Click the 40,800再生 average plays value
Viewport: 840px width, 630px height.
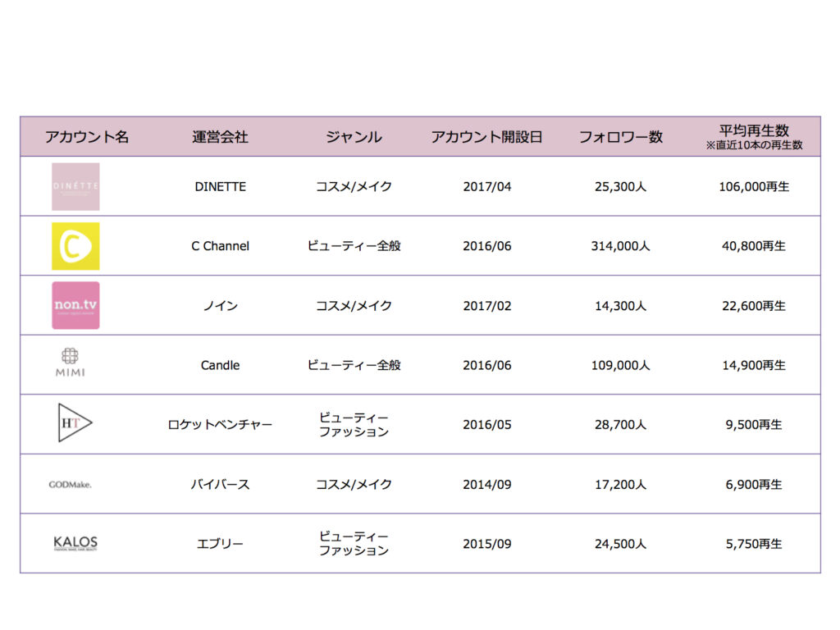pyautogui.click(x=755, y=246)
